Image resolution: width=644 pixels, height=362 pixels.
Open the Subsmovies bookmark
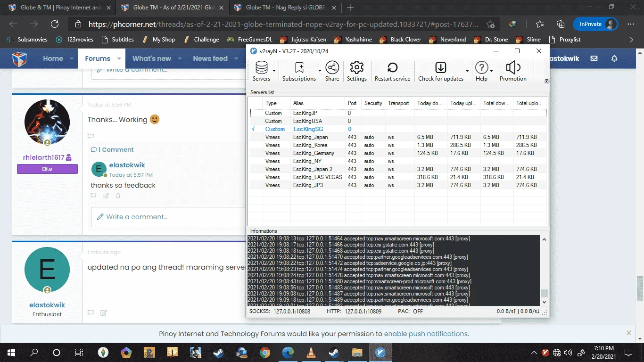[27, 40]
